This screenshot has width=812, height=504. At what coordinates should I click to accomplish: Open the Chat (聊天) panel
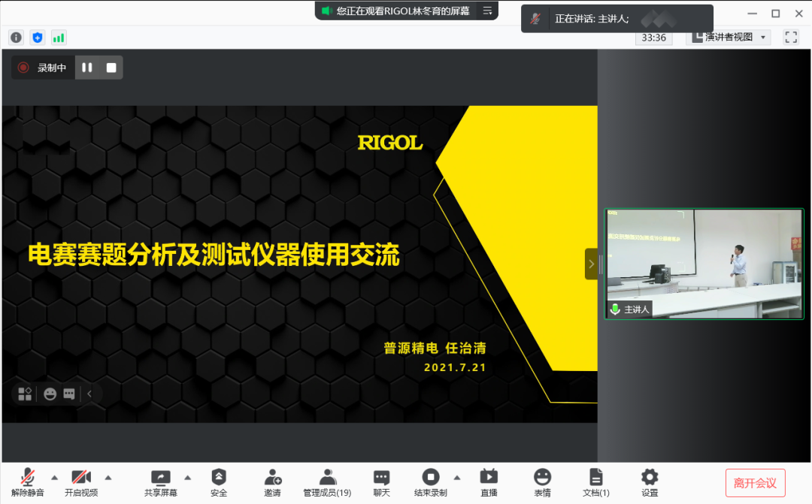tap(382, 481)
